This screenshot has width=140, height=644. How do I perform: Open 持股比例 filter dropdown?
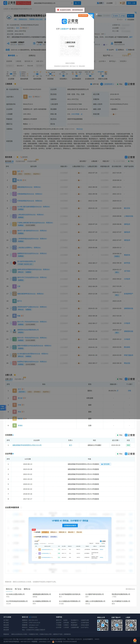coord(106,161)
